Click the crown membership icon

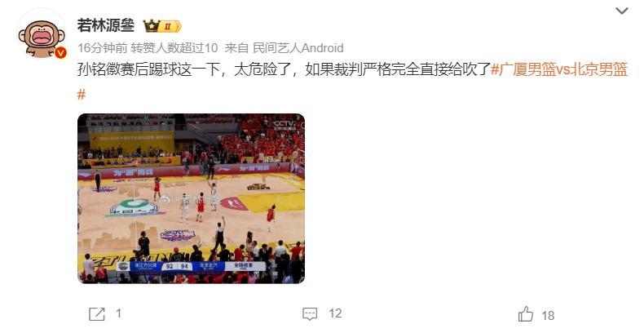(151, 26)
